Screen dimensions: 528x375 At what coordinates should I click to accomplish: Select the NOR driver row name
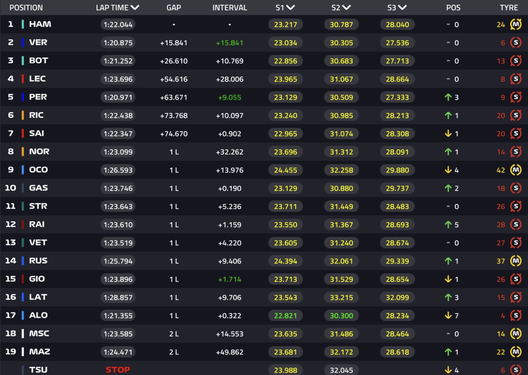[39, 151]
